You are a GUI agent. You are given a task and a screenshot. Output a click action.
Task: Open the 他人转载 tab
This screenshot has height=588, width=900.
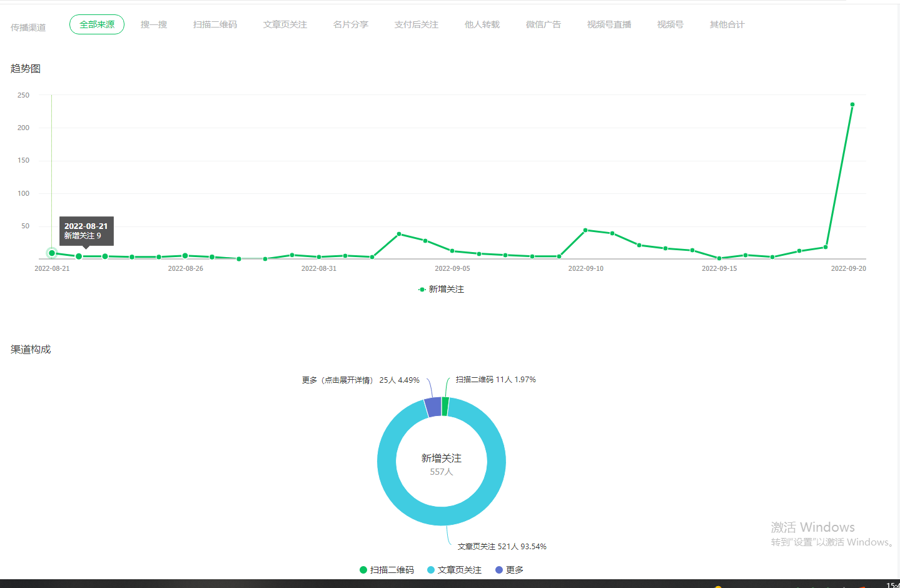482,24
